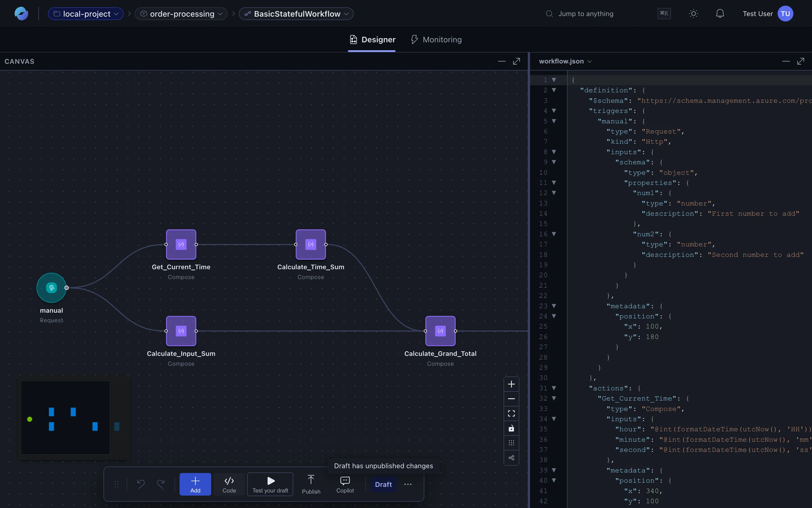The image size is (812, 508).
Task: Collapse the Get_Current_Time block at line 32
Action: pos(554,398)
